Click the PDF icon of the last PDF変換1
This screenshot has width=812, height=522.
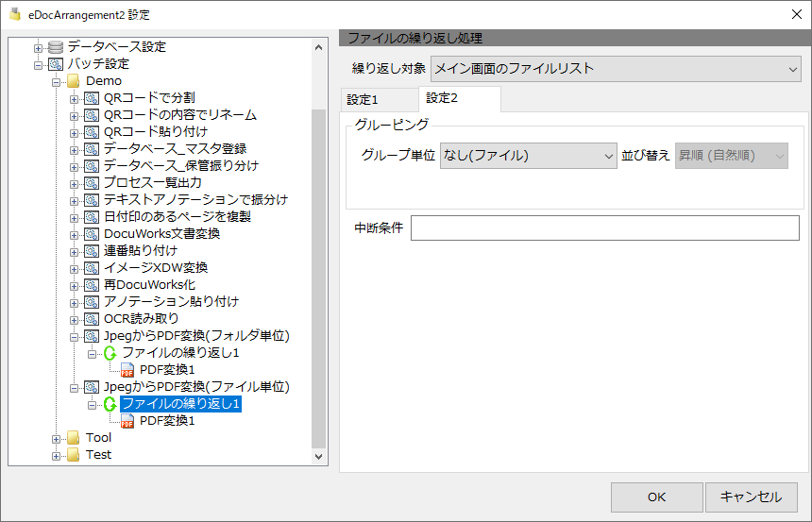coord(127,421)
